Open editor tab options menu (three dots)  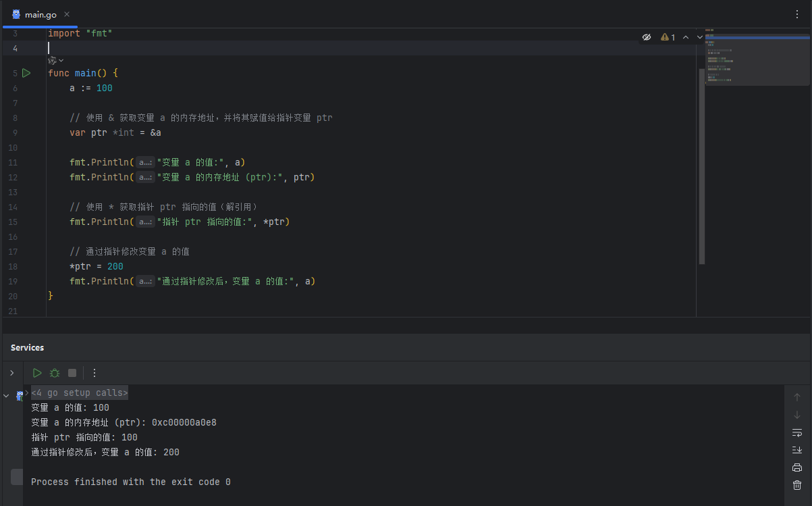coord(797,14)
